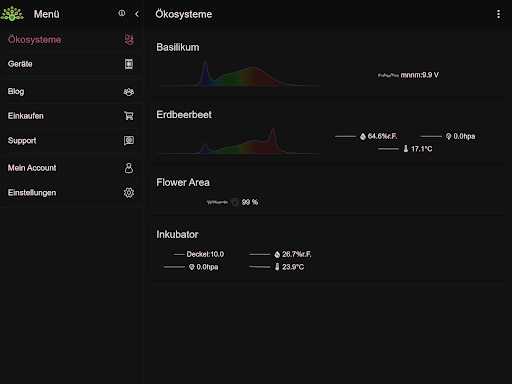Click Flower Area 99 % fan indicator
The width and height of the screenshot is (512, 384).
(232, 202)
